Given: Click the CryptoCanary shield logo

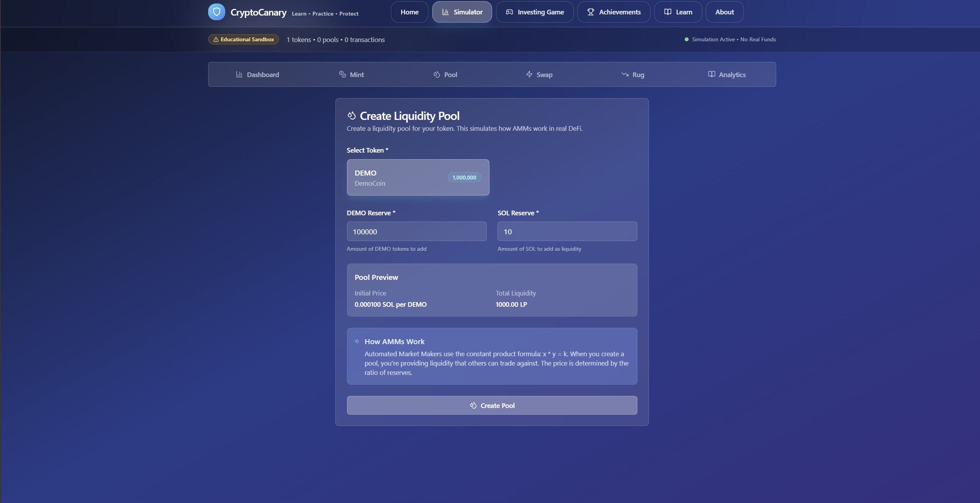Looking at the screenshot, I should coord(216,12).
